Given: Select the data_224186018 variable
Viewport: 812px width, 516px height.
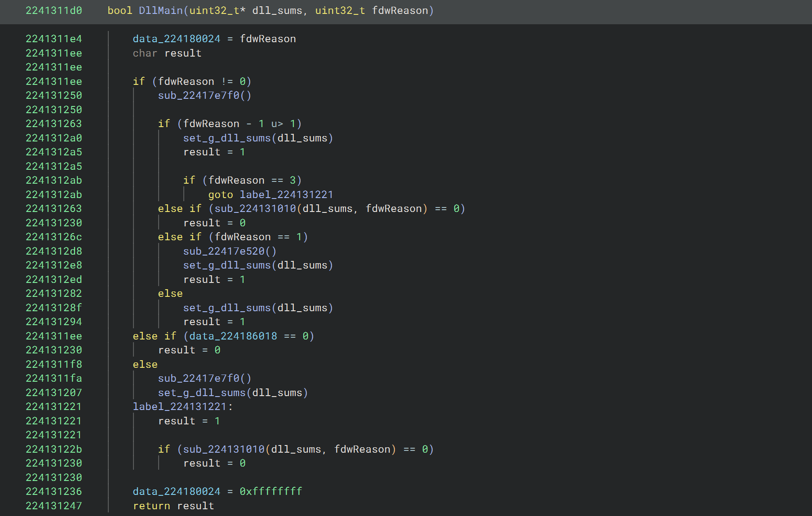Looking at the screenshot, I should [x=231, y=336].
